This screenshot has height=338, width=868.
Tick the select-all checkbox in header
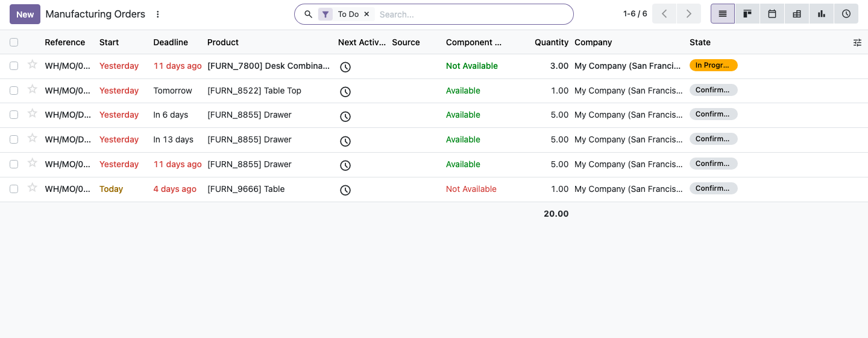pos(14,42)
